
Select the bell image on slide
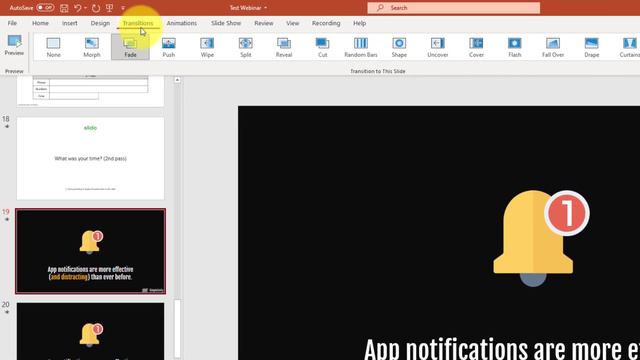[541, 238]
